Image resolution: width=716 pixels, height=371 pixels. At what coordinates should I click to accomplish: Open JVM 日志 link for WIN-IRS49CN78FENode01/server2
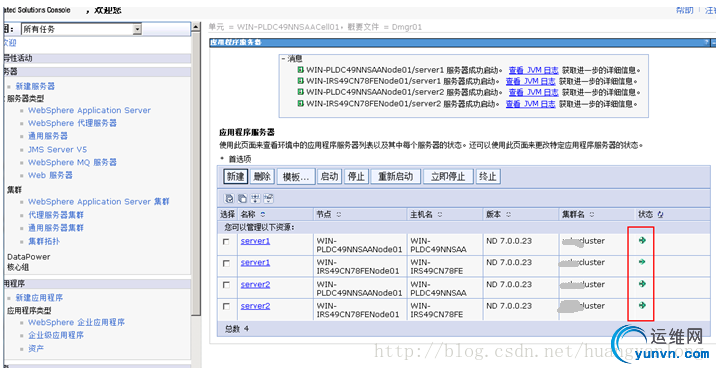click(531, 103)
